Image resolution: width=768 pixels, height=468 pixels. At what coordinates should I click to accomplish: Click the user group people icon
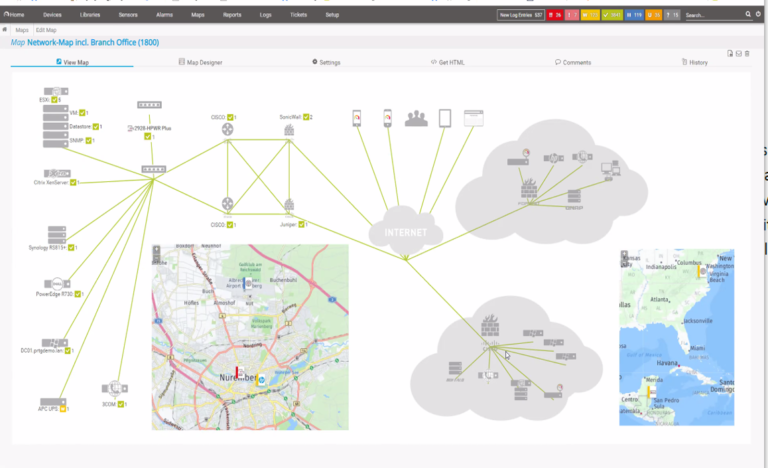click(416, 118)
